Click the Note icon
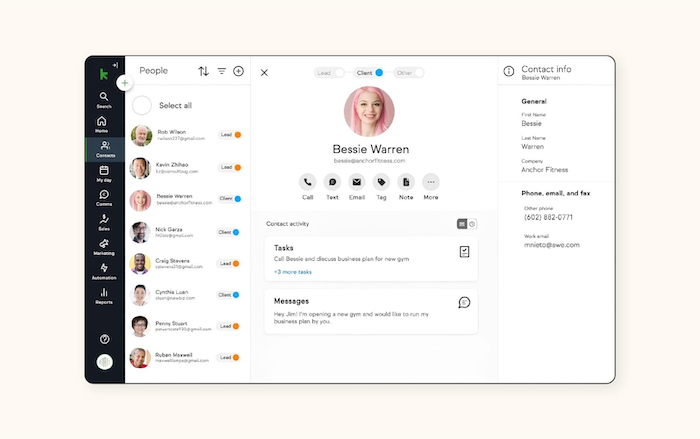Screen dimensions: 700x439 pos(406,182)
